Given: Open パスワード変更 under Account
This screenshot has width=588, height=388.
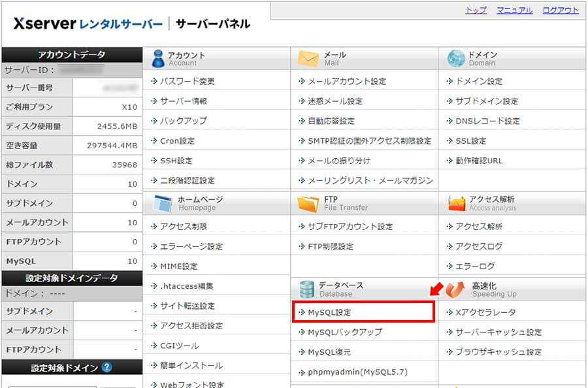Looking at the screenshot, I should coord(187,82).
